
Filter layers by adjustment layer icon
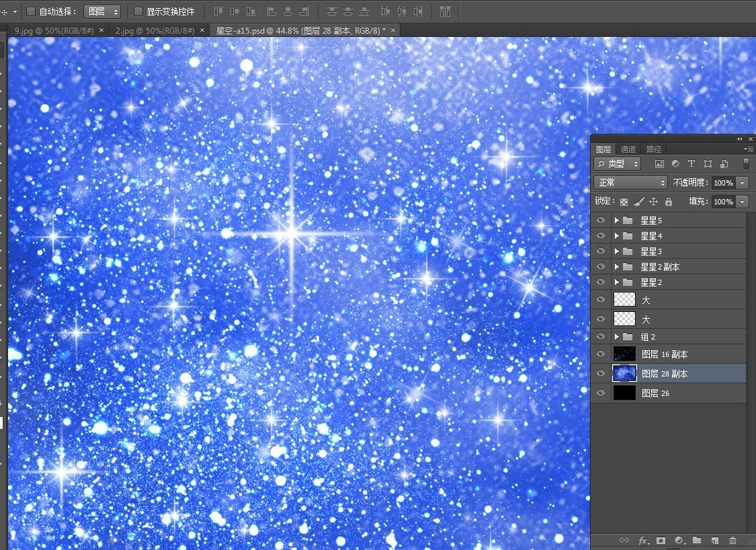point(675,164)
